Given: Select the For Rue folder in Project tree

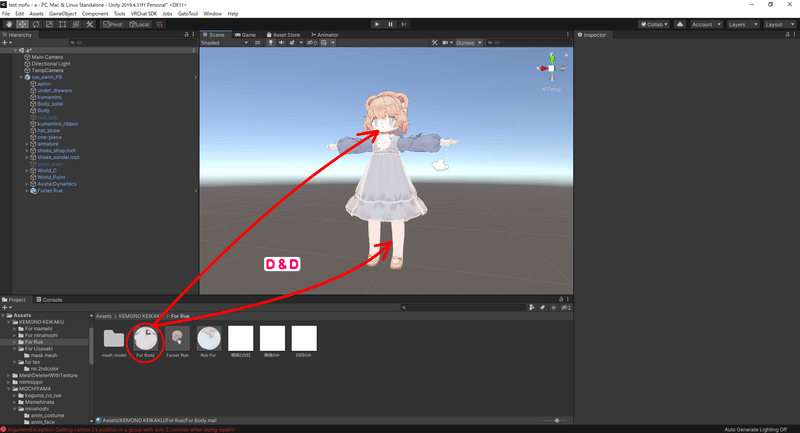Looking at the screenshot, I should point(34,342).
